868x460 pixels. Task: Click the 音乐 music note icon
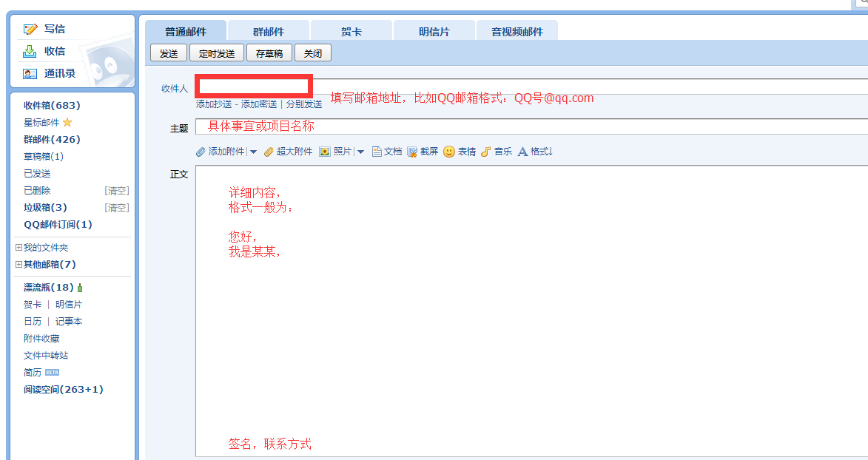(485, 152)
